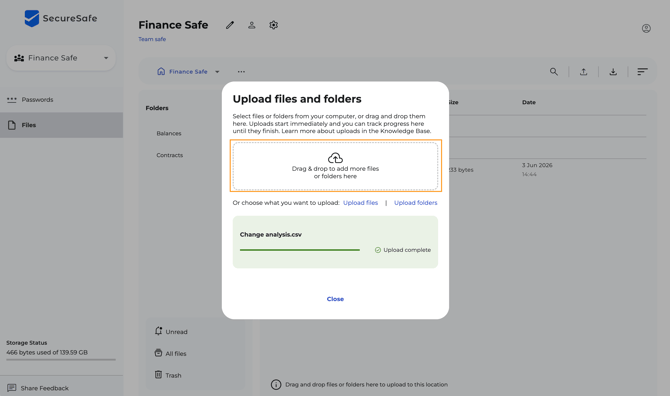Select Files in the left sidebar
Viewport: 670px width, 396px height.
(62, 125)
